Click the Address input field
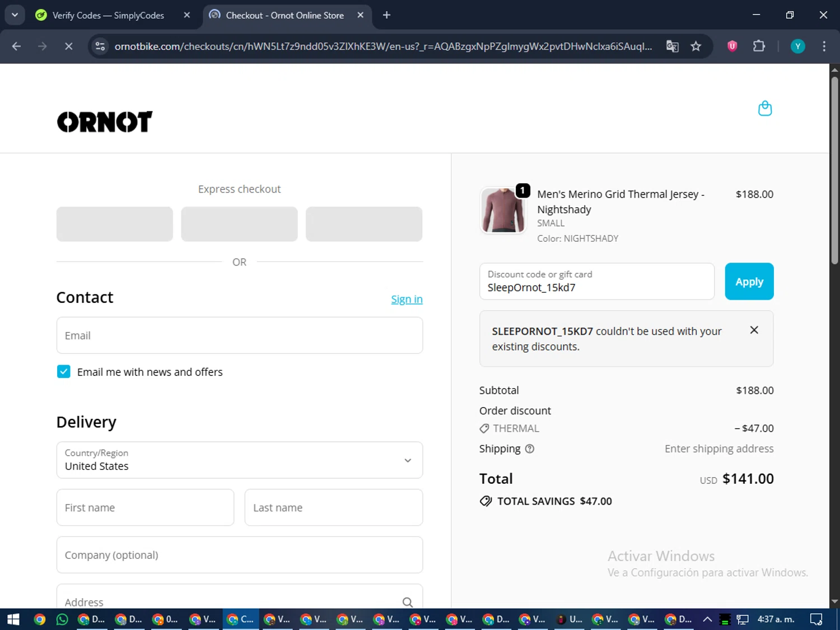Screen dimensions: 840x630 click(x=240, y=597)
